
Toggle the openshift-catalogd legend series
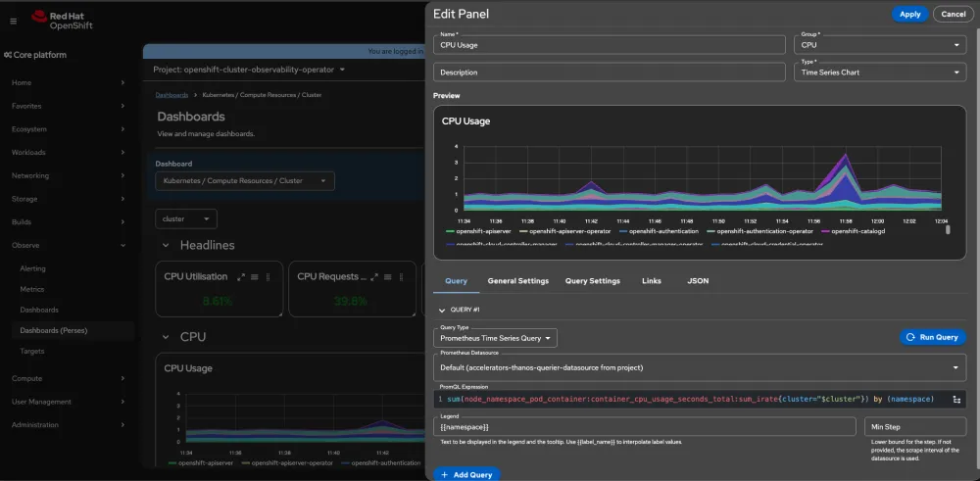click(x=854, y=231)
